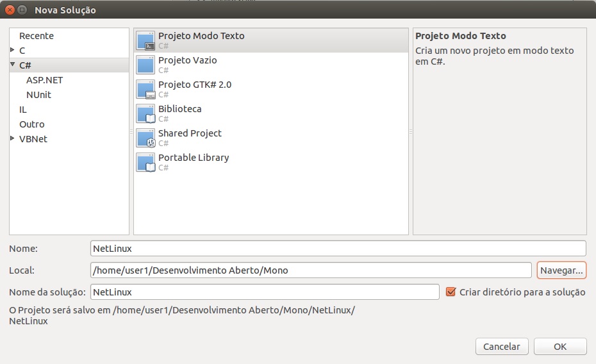Click the Portable Library icon

pos(146,162)
